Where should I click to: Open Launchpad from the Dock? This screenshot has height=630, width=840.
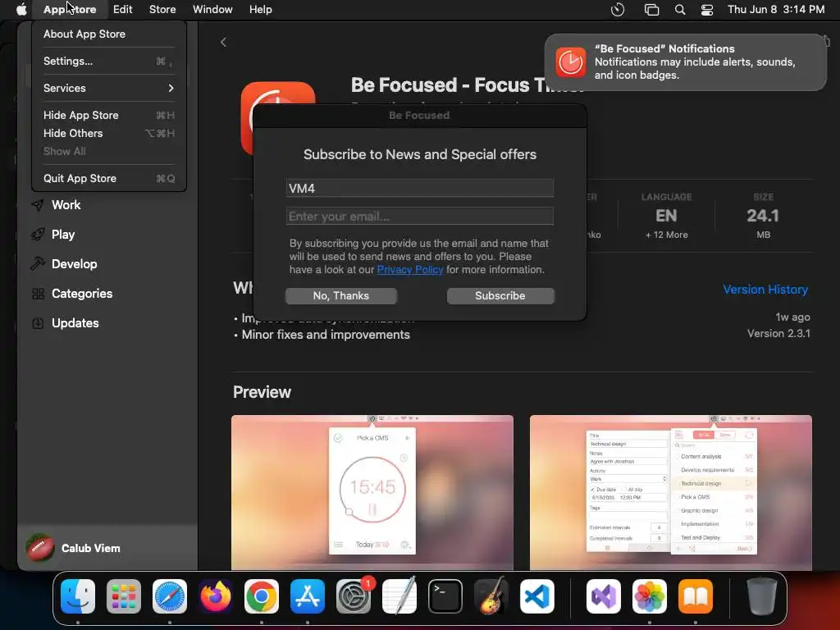124,596
